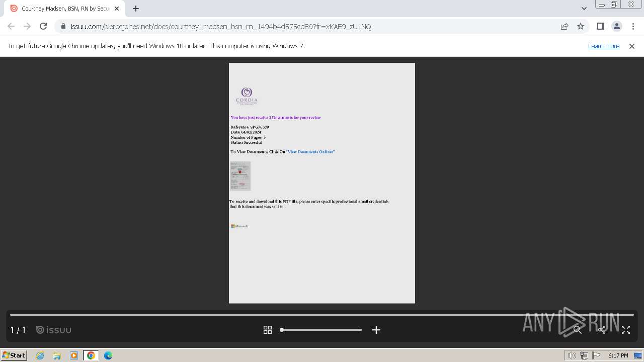Screen dimensions: 644x362
Task: Toggle Chrome side panel
Action: (x=600, y=26)
